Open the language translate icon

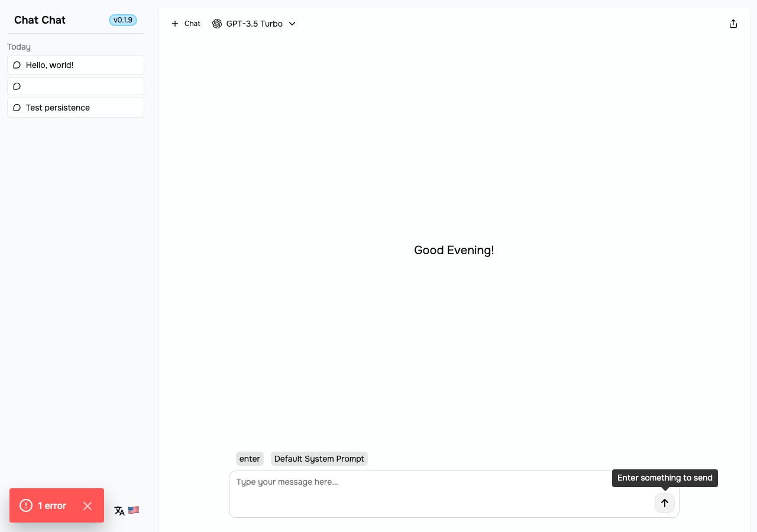(x=119, y=510)
